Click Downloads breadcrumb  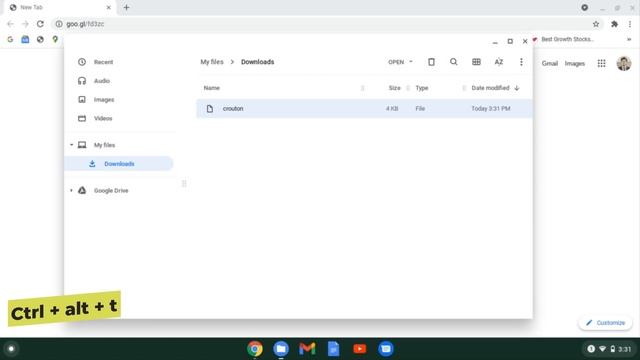click(x=258, y=62)
